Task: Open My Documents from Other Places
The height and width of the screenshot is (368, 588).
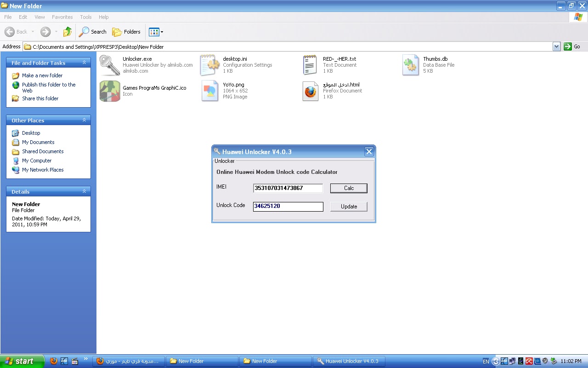Action: 38,142
